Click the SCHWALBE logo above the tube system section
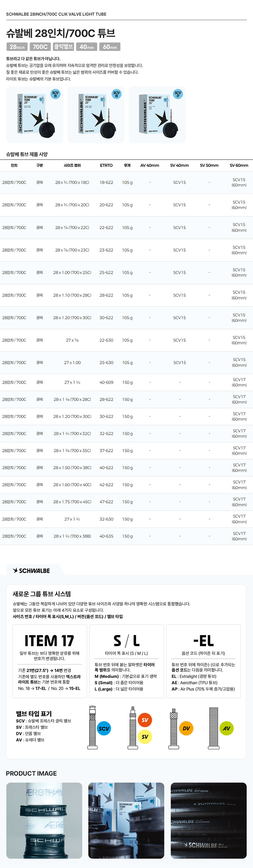The width and height of the screenshot is (253, 868). coord(31,570)
